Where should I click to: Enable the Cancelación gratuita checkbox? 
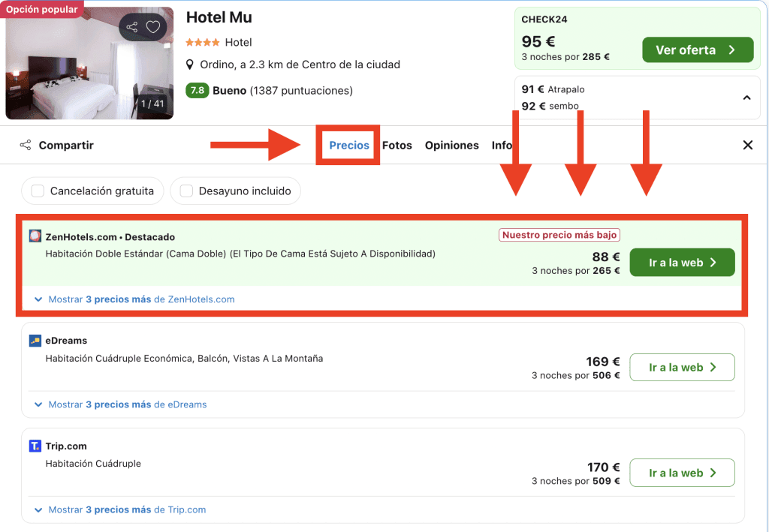(38, 191)
